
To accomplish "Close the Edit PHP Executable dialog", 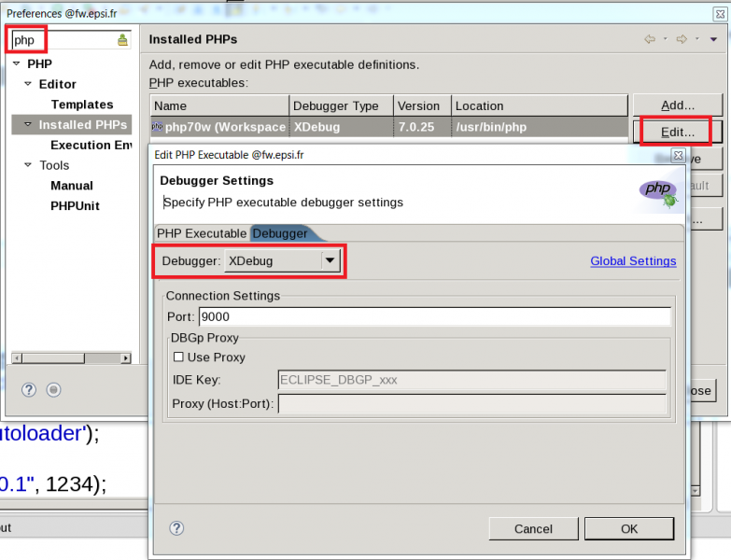I will click(x=679, y=156).
